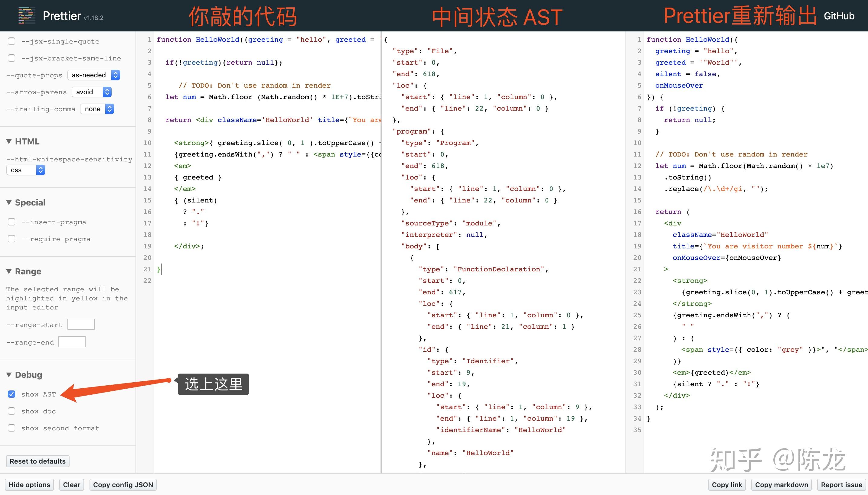The height and width of the screenshot is (495, 868).
Task: Enable the show doc checkbox
Action: pyautogui.click(x=11, y=411)
